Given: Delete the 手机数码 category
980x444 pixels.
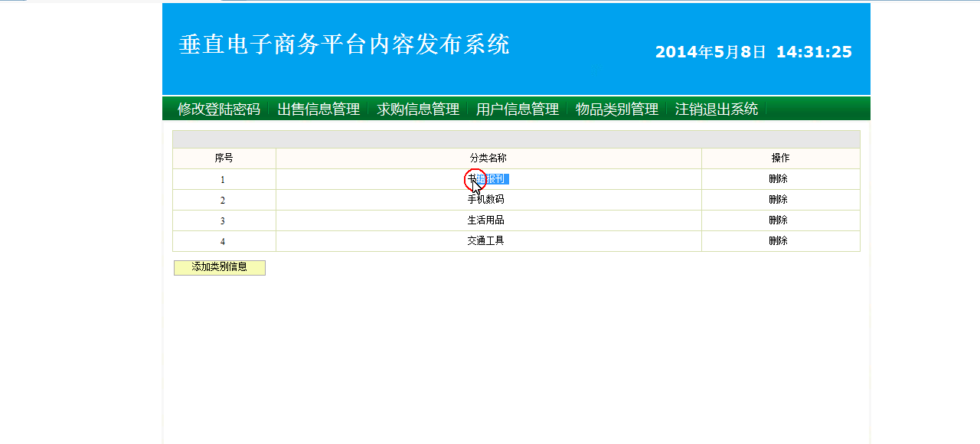Looking at the screenshot, I should (778, 200).
